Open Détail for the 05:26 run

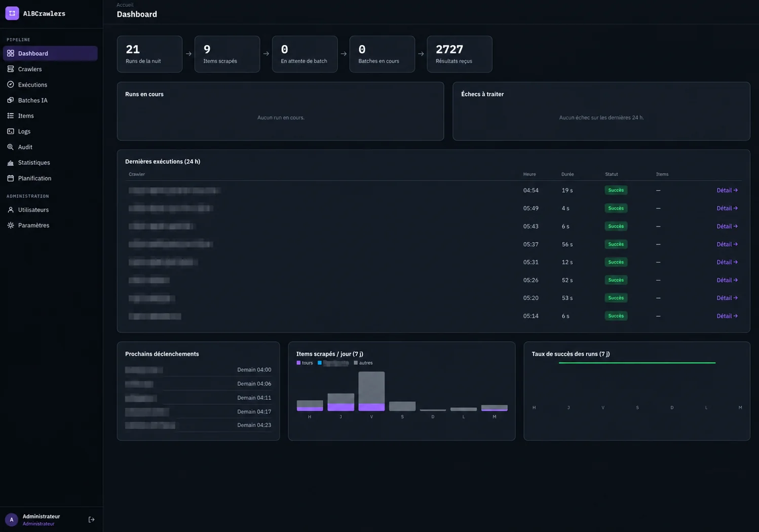(x=727, y=280)
